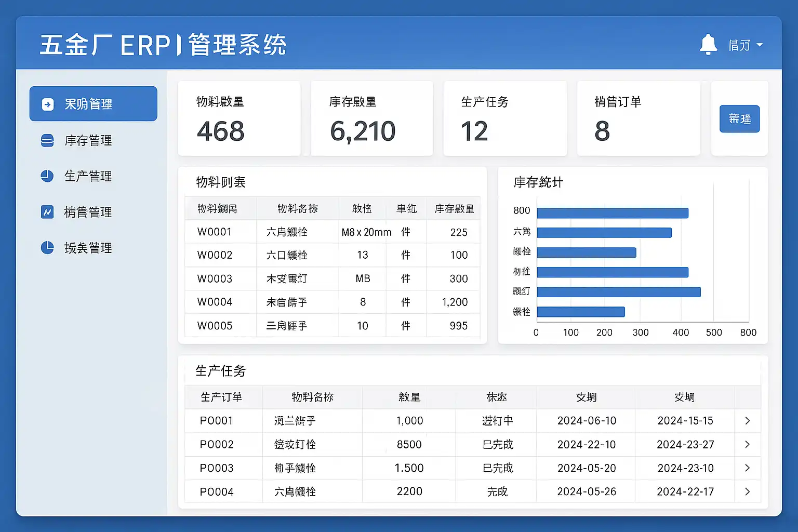Screen dimensions: 798x532
Task: Go to 生产管理 in sidebar
Action: click(x=88, y=176)
